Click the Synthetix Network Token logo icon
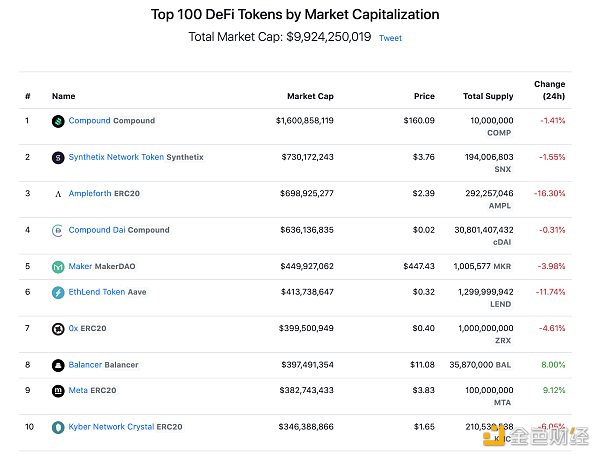The width and height of the screenshot is (600, 457). pyautogui.click(x=58, y=157)
